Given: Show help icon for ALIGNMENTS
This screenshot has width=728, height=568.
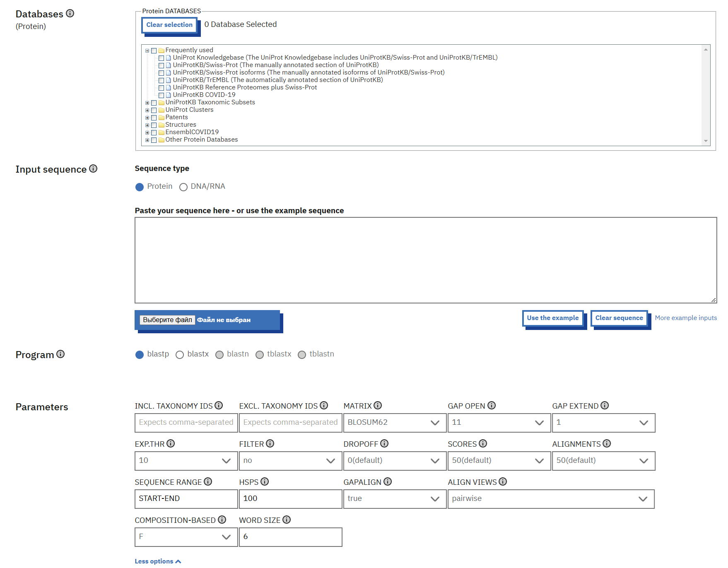Looking at the screenshot, I should [x=607, y=443].
